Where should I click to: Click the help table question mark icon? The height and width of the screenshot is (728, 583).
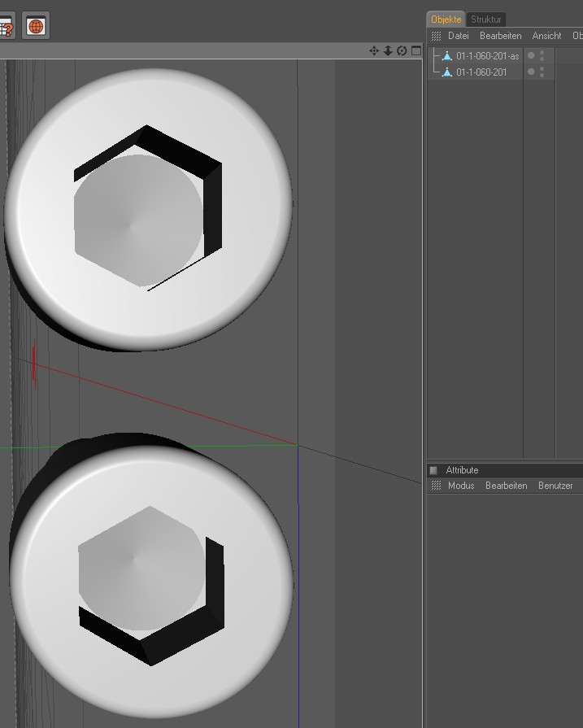click(7, 27)
